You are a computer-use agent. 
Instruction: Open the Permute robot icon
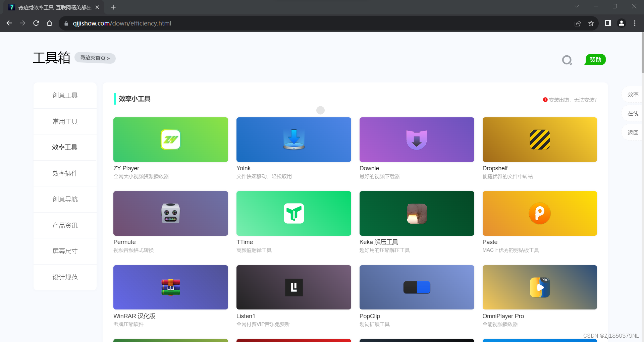[x=170, y=213]
